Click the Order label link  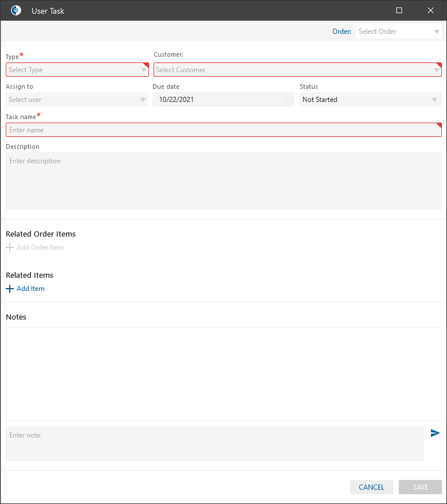(x=342, y=31)
